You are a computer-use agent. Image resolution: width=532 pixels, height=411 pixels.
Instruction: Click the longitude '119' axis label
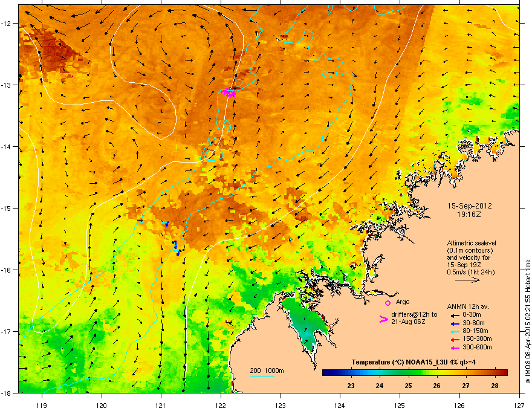point(42,405)
